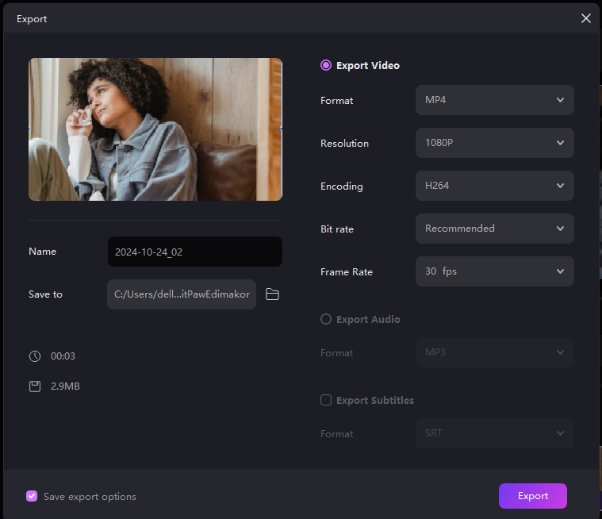The image size is (602, 519).
Task: Expand the Bit rate Recommended dropdown
Action: [494, 229]
